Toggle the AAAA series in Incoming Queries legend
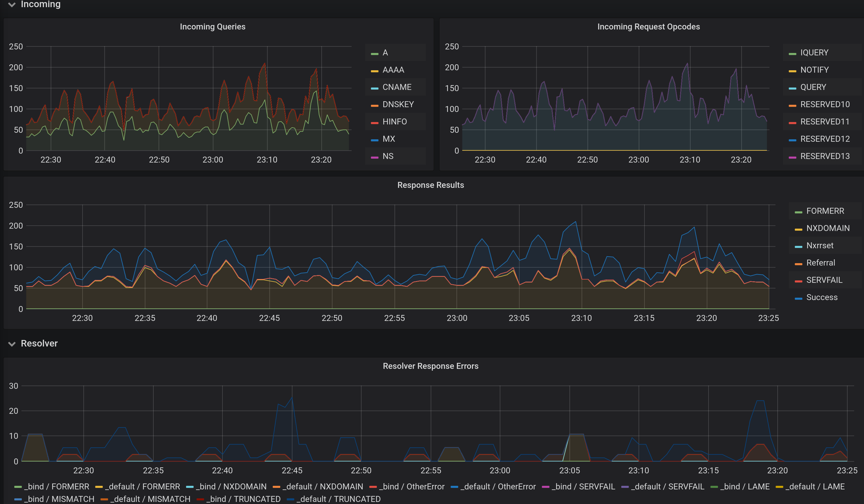864x504 pixels. (393, 70)
